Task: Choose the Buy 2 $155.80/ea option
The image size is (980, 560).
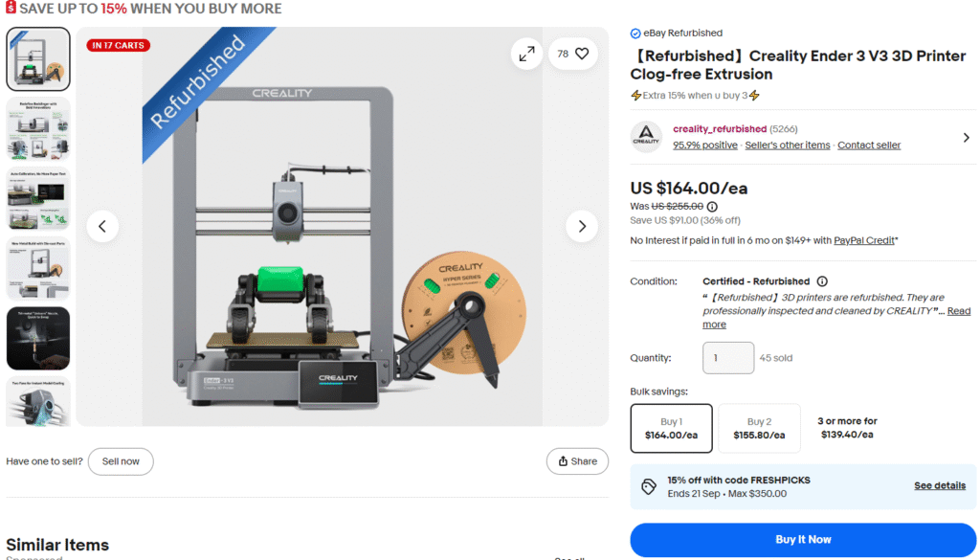Action: (x=759, y=428)
